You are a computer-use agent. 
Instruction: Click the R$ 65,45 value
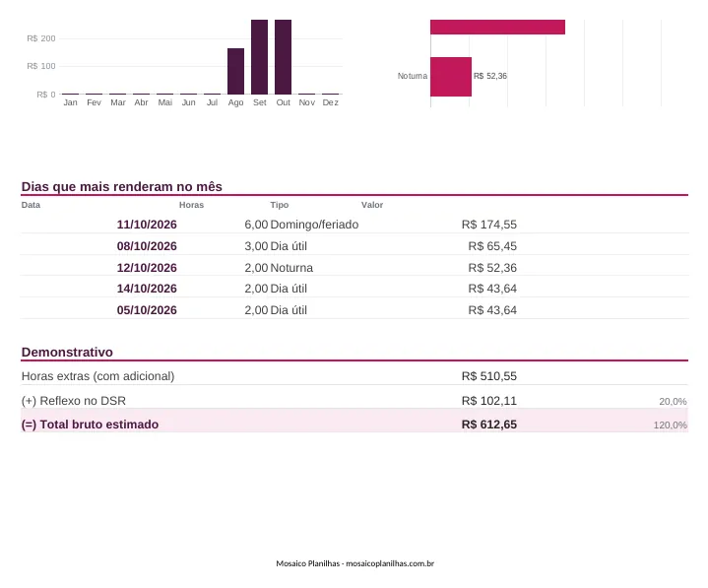[x=492, y=246]
